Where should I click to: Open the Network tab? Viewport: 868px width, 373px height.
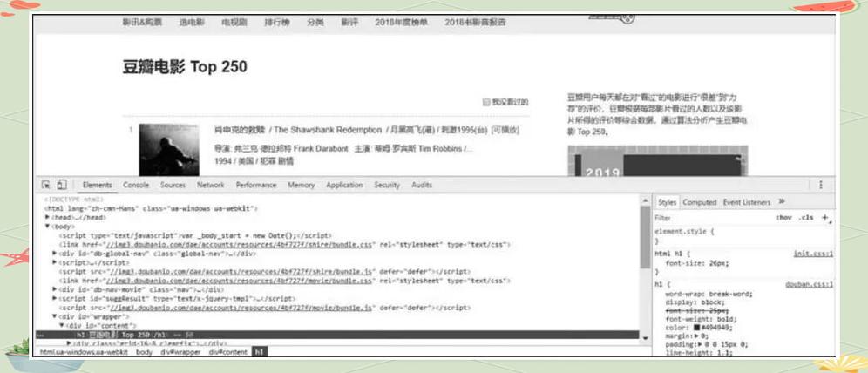pos(210,185)
